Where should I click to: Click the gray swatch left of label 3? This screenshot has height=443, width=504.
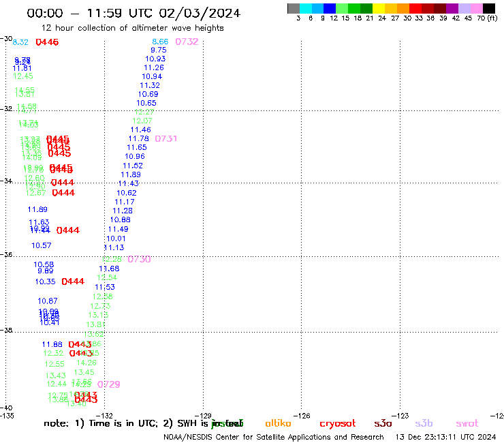pos(294,8)
